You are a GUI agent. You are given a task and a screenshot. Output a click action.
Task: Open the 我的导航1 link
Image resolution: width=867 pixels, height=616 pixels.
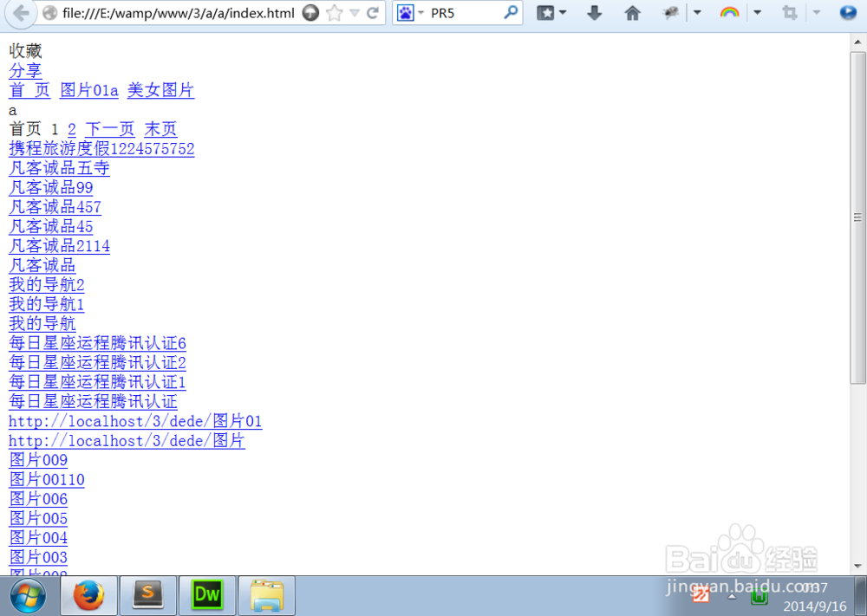coord(47,304)
